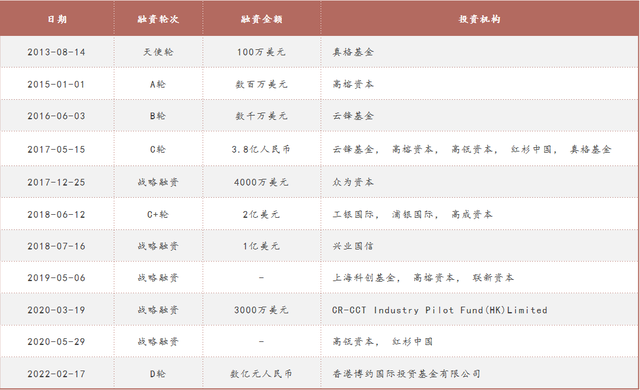The width and height of the screenshot is (640, 390).
Task: Click the 兴业国信 investor cell
Action: [x=353, y=246]
